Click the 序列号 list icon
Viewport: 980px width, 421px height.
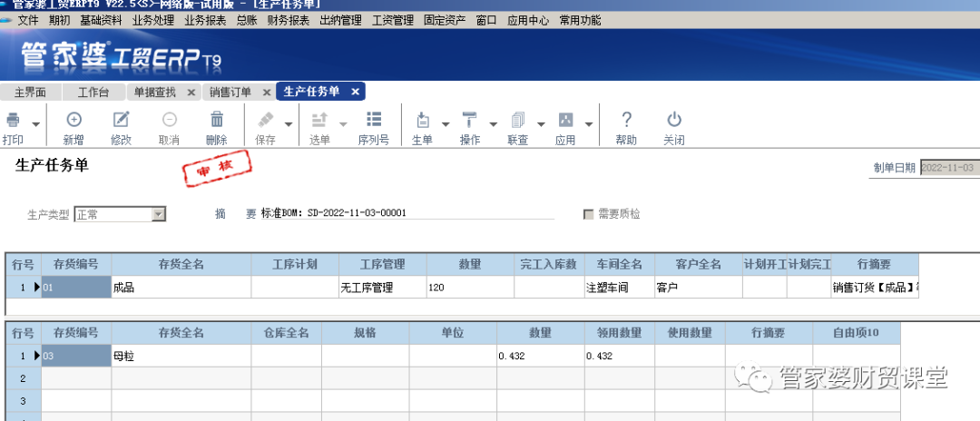[x=374, y=119]
